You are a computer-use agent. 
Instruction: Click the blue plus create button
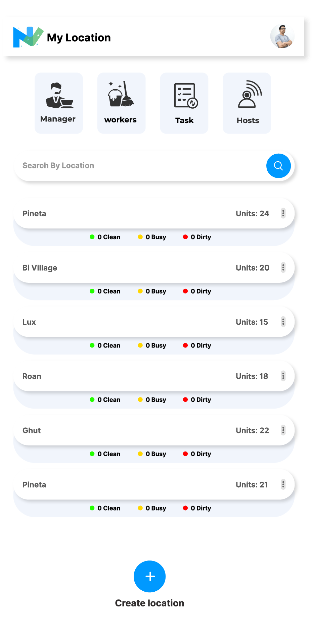[x=150, y=576]
